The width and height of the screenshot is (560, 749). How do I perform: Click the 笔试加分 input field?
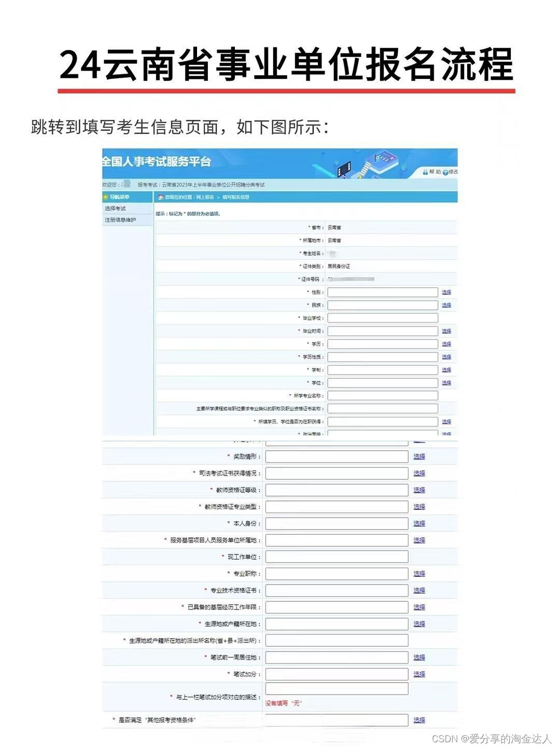click(337, 674)
